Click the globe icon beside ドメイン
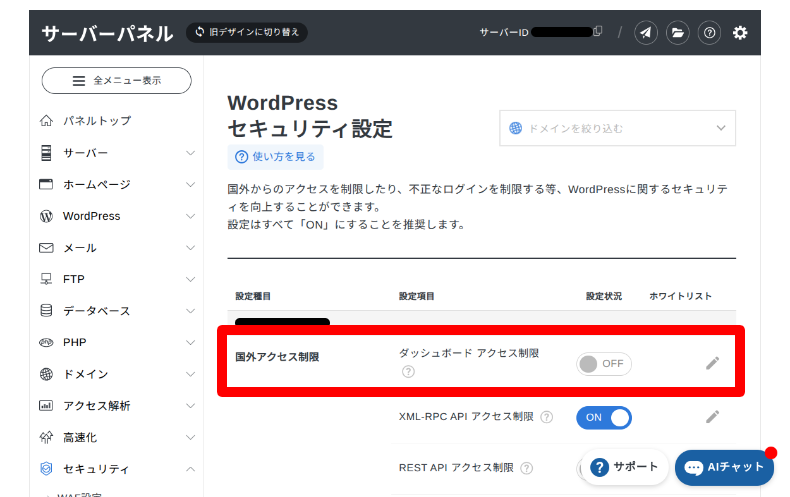This screenshot has height=497, width=790. (46, 374)
